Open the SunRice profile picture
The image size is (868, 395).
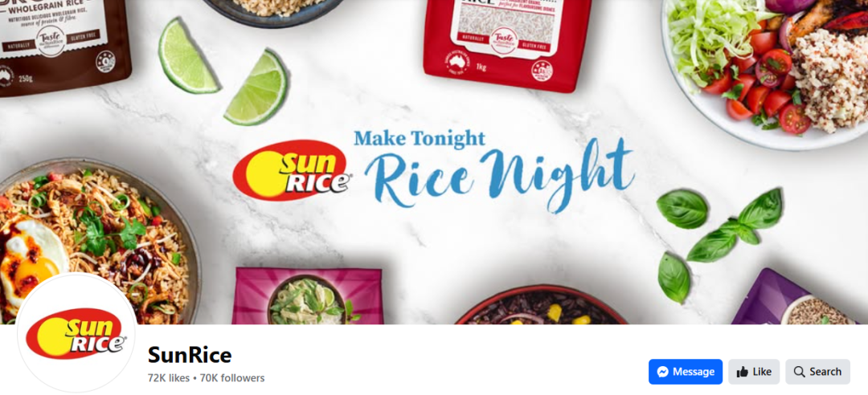coord(76,333)
